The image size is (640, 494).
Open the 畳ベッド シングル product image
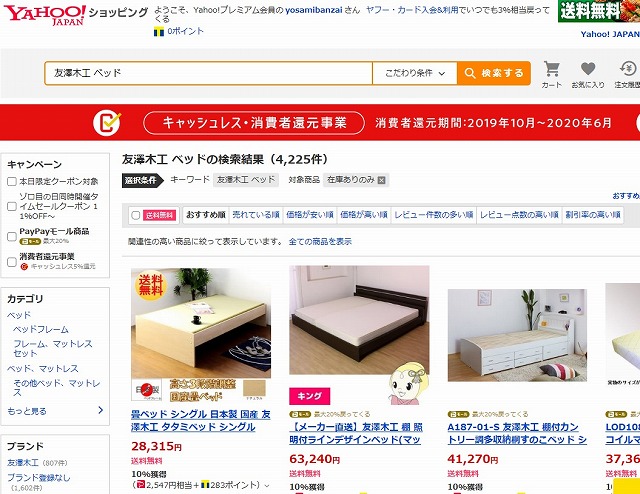click(201, 335)
